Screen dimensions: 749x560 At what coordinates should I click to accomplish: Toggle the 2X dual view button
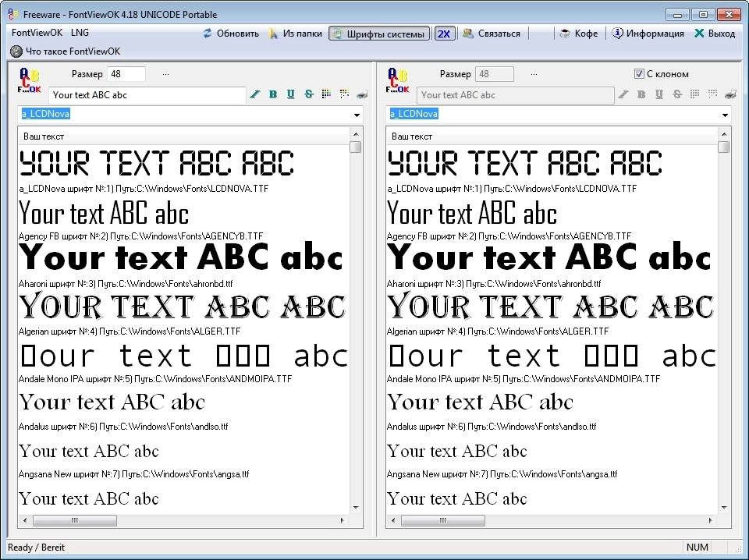[444, 34]
